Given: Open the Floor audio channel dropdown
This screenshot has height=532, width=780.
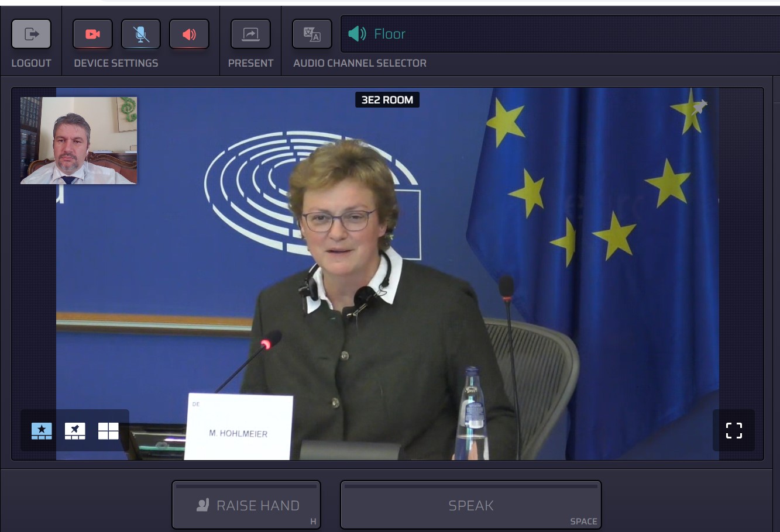Looking at the screenshot, I should click(x=560, y=34).
